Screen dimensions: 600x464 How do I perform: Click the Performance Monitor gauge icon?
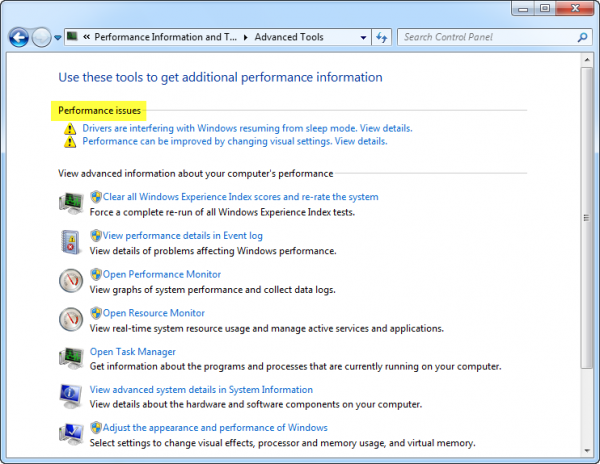tap(71, 280)
